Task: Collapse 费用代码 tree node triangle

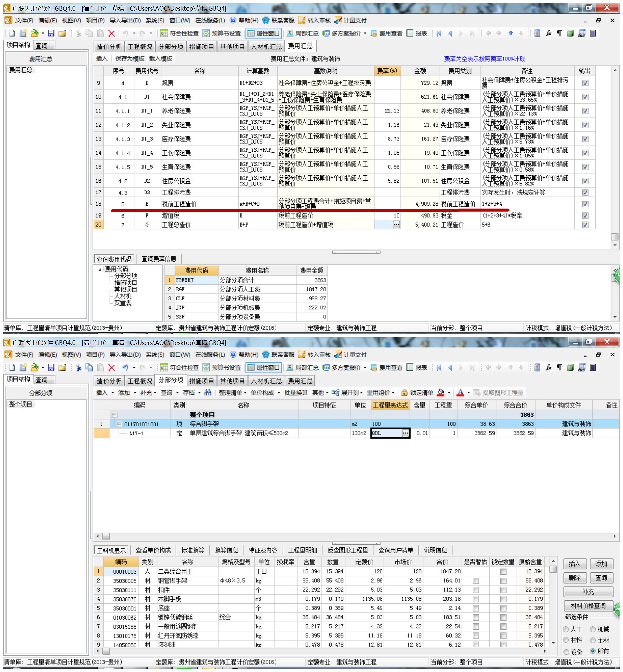Action: [x=100, y=269]
